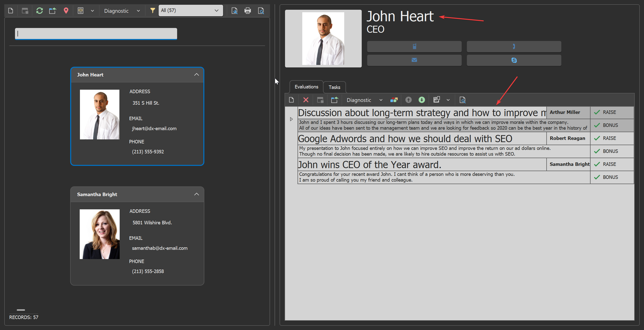
Task: Click the yellow filter funnel icon
Action: click(x=152, y=10)
